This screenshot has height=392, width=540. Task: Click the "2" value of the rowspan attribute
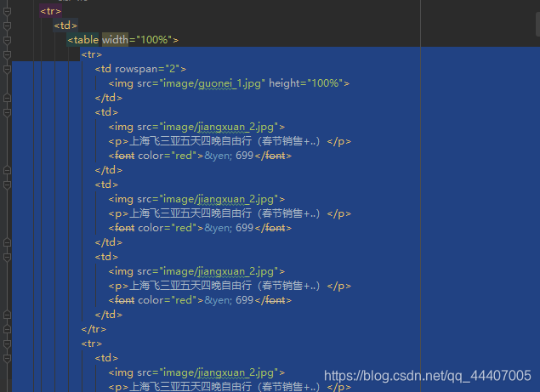tap(172, 69)
